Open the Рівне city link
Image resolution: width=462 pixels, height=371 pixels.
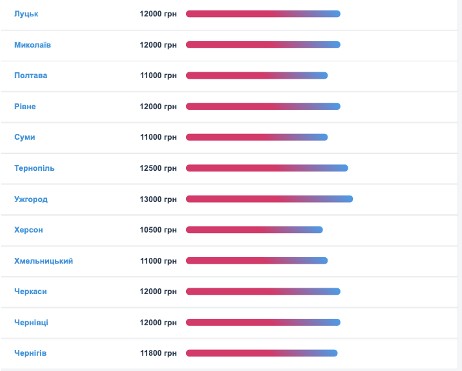(x=25, y=106)
